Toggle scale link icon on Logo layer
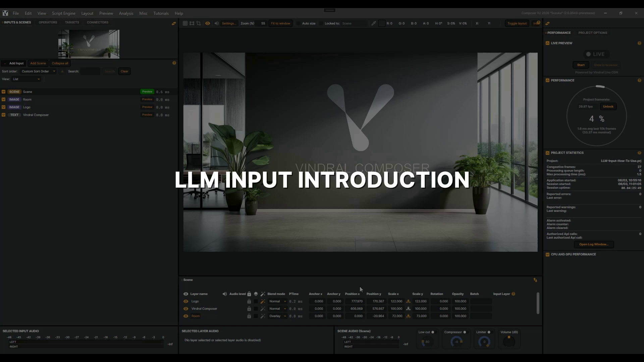The width and height of the screenshot is (644, 362). tap(408, 301)
